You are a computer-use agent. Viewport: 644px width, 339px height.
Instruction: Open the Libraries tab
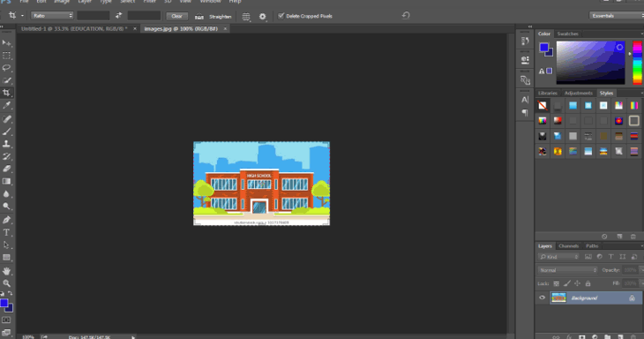click(x=548, y=93)
